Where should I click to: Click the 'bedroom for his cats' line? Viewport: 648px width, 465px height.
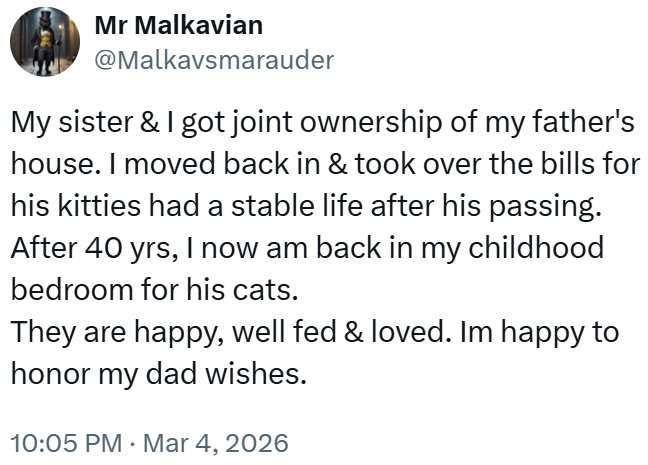tap(155, 290)
